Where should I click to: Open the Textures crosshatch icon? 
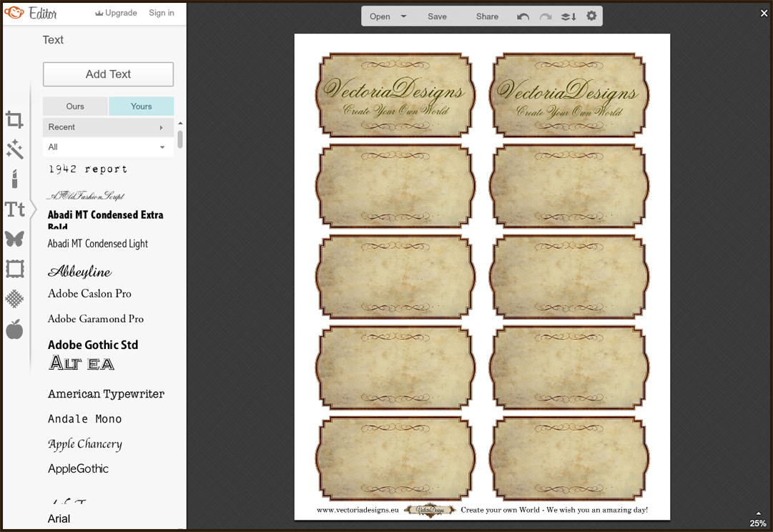[14, 299]
